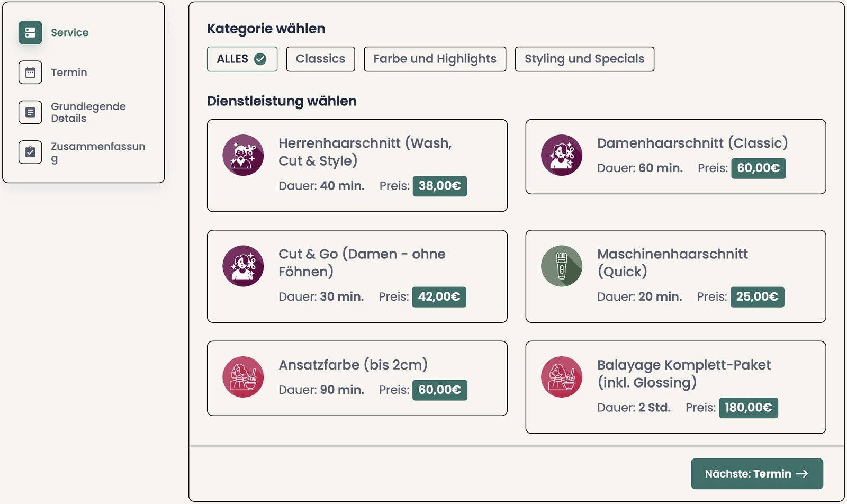Screen dimensions: 847x504
Task: Click the Balayage Komplett-Paket icon
Action: (x=562, y=377)
